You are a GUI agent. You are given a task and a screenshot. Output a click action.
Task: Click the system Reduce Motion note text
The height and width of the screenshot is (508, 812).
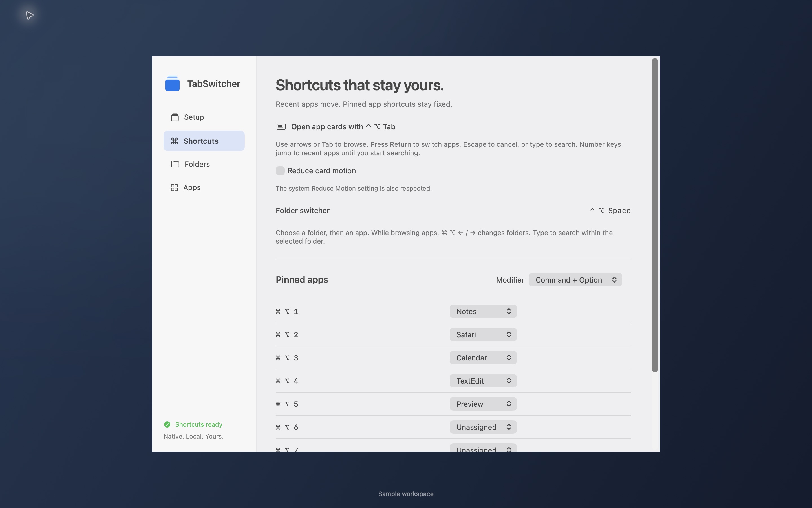[354, 189]
